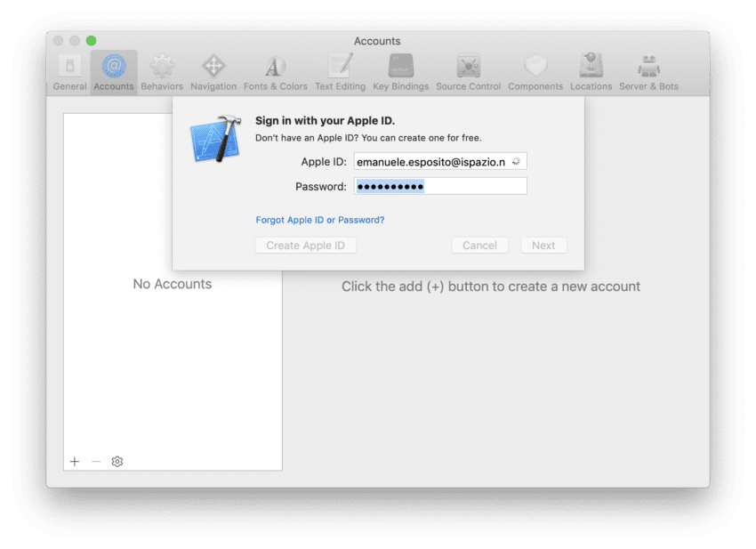The width and height of the screenshot is (756, 549).
Task: Select the Accounts preferences tab
Action: click(x=114, y=72)
